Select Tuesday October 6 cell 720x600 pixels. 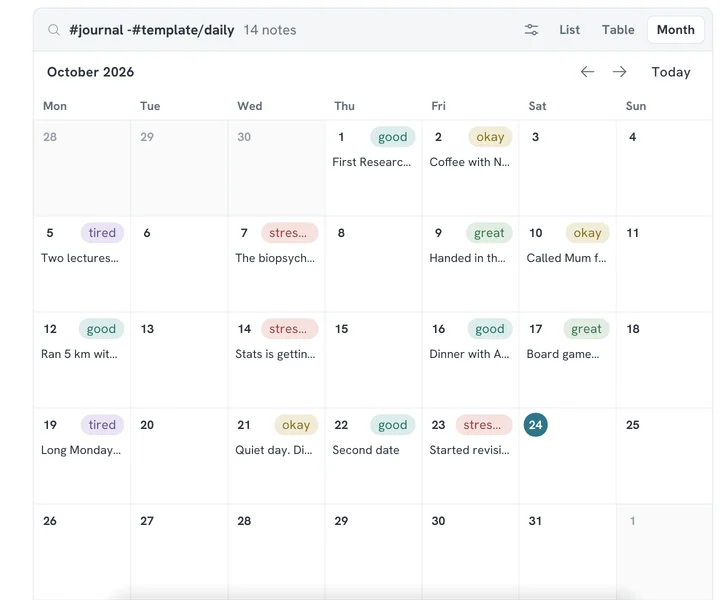pyautogui.click(x=179, y=264)
